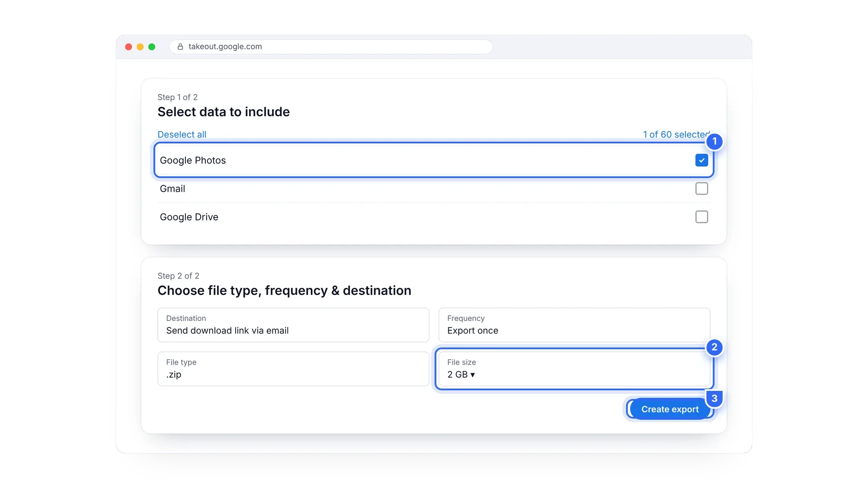This screenshot has height=488, width=868.
Task: Click 'Choose file type, frequency & destination' heading
Action: [x=284, y=291]
